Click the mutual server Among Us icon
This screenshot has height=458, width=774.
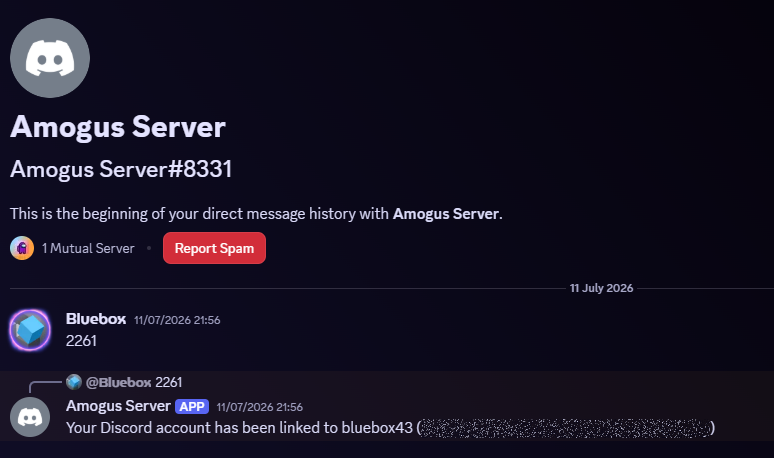(22, 248)
